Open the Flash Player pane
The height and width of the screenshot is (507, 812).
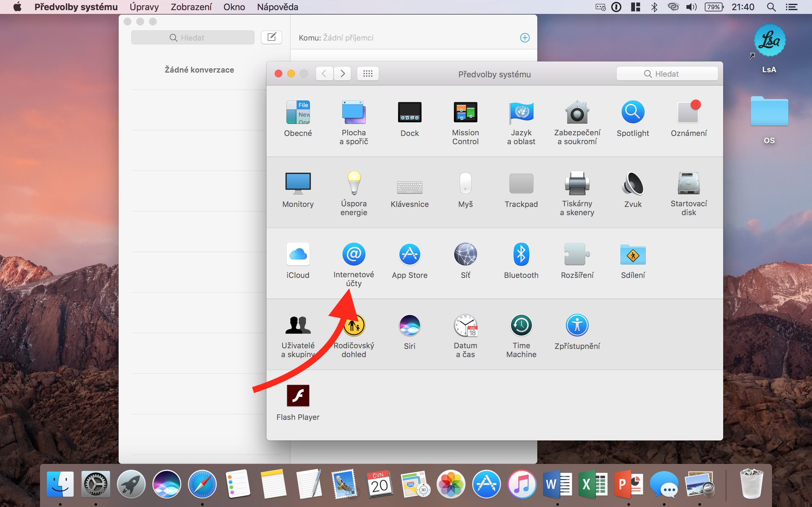298,396
